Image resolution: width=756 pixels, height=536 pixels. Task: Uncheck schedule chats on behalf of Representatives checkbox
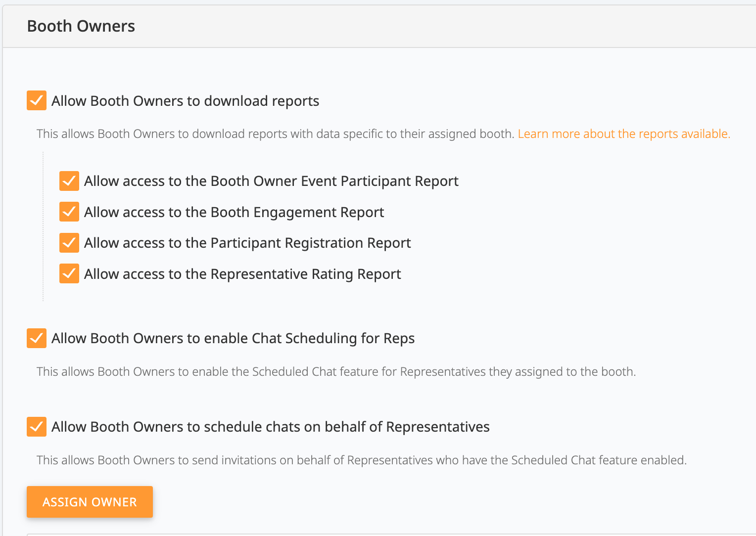[37, 427]
